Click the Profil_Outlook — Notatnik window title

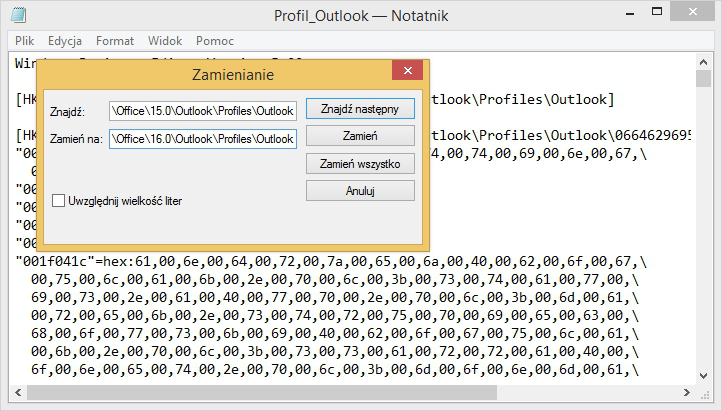click(361, 16)
